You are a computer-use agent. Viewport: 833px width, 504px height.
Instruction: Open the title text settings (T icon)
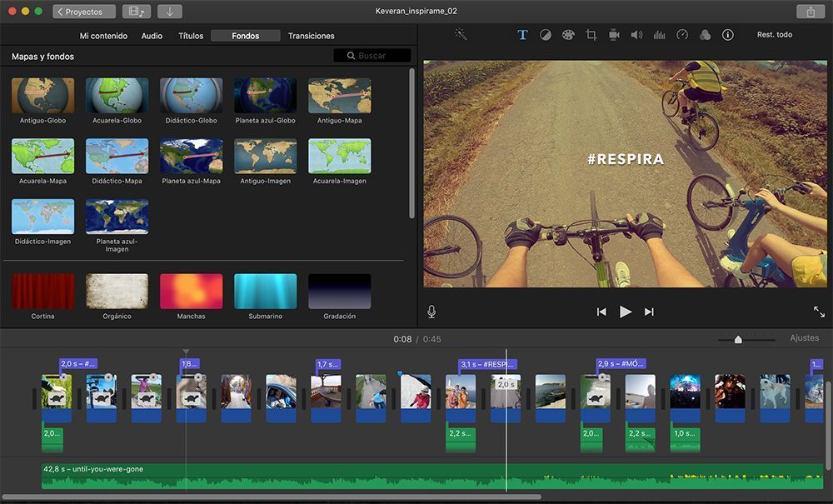(523, 34)
